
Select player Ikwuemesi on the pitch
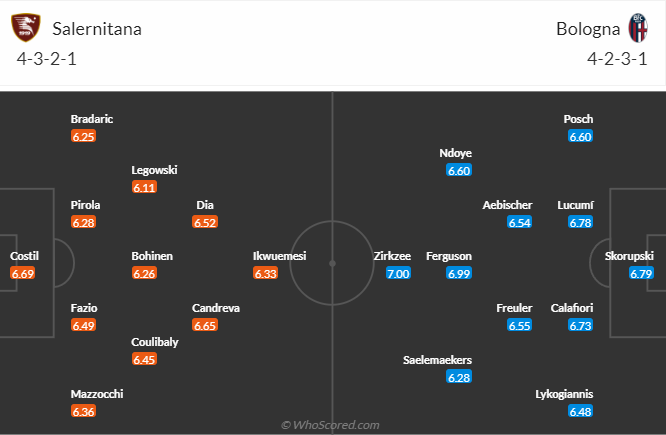pos(279,256)
